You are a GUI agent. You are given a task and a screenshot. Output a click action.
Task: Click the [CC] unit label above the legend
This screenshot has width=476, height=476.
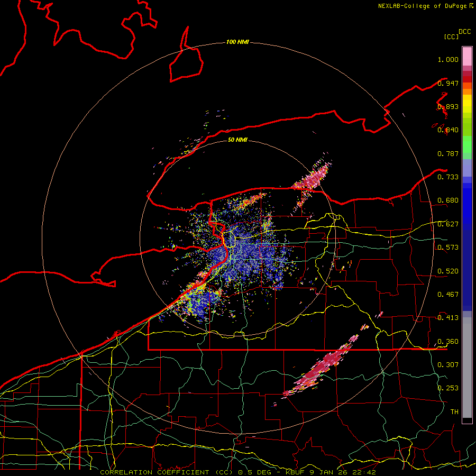point(451,36)
